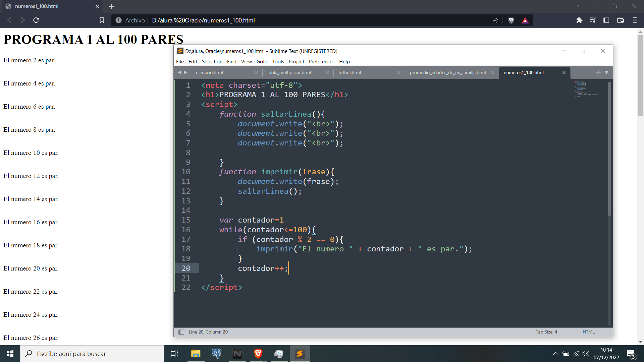This screenshot has width=644, height=362.
Task: Click the browser address bar URL
Action: click(203, 20)
